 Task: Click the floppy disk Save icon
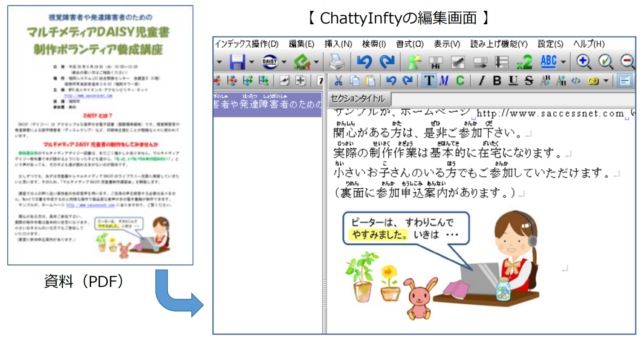click(237, 62)
